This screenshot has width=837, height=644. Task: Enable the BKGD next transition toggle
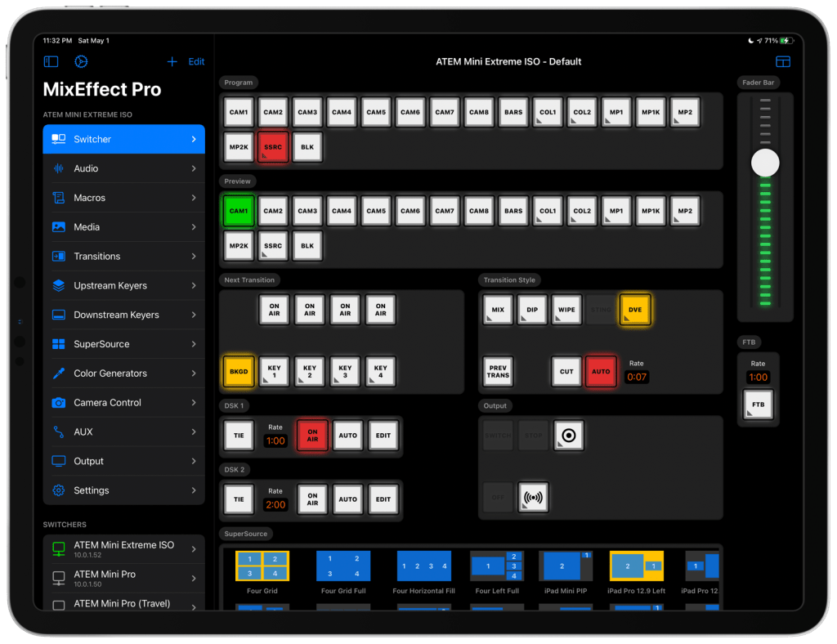[x=238, y=371]
